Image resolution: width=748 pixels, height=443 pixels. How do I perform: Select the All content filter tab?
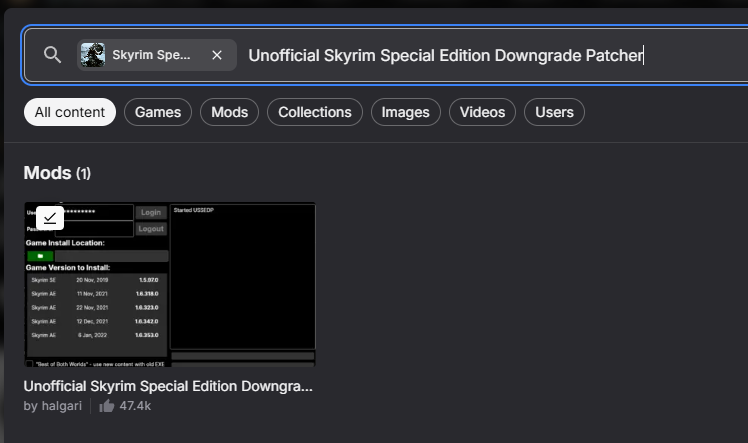70,112
